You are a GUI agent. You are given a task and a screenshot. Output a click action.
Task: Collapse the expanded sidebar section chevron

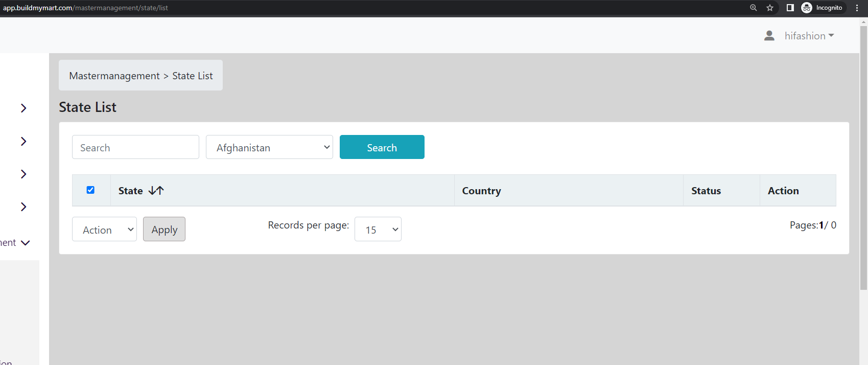tap(25, 243)
